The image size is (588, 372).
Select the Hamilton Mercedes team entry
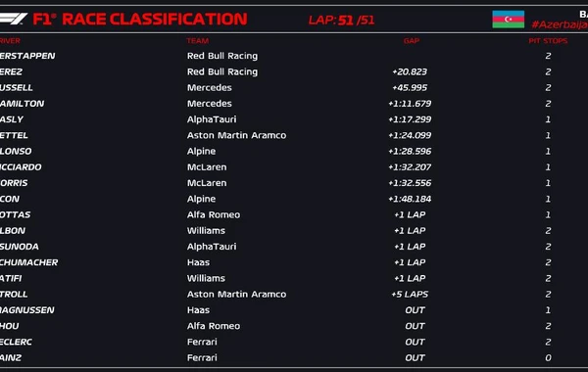210,104
